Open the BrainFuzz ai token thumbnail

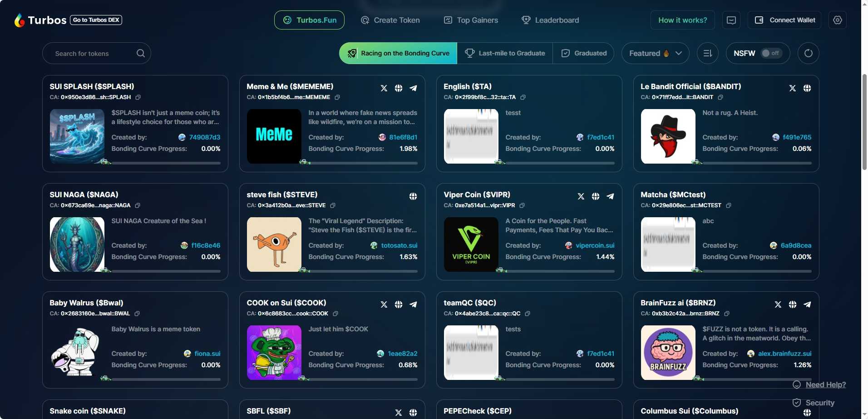point(668,353)
